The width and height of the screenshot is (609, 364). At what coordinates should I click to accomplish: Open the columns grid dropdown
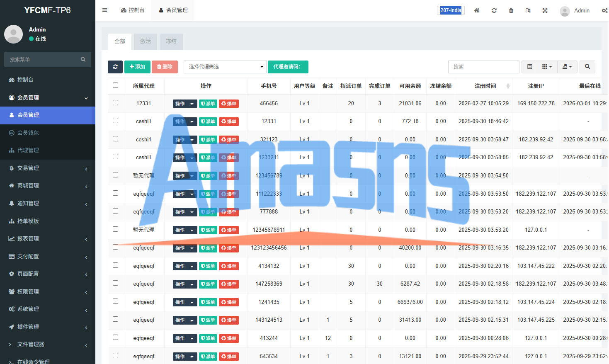pos(547,67)
